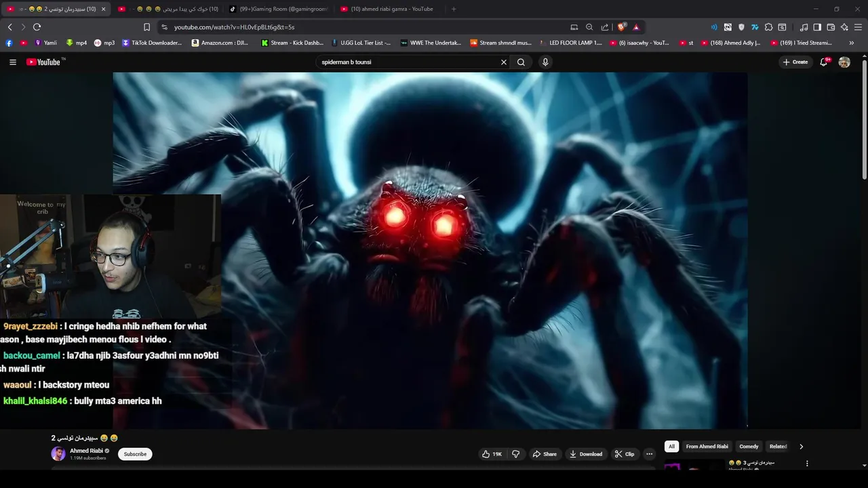
Task: Open the screen cast icon in address bar
Action: (x=574, y=27)
